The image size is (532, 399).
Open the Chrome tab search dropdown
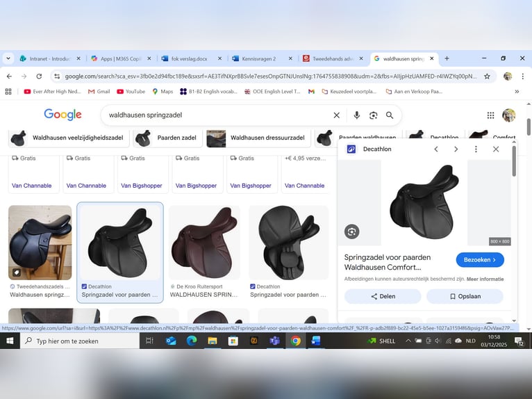(8, 58)
